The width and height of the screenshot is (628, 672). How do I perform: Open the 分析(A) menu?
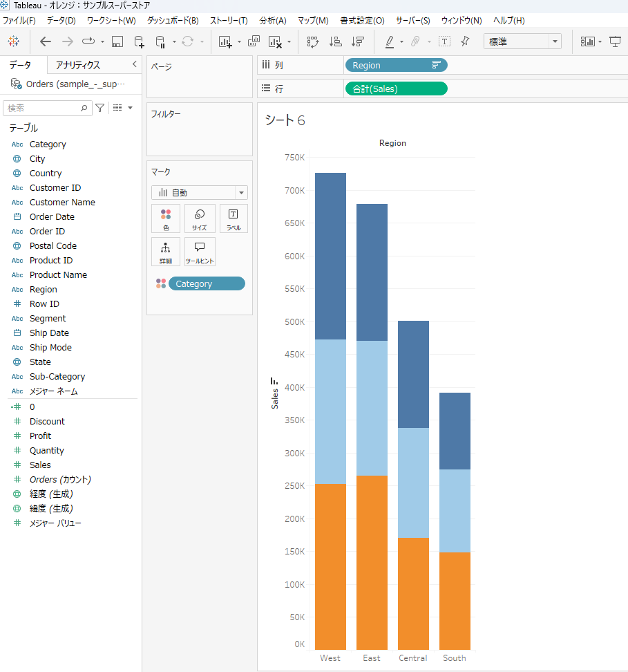click(x=273, y=21)
